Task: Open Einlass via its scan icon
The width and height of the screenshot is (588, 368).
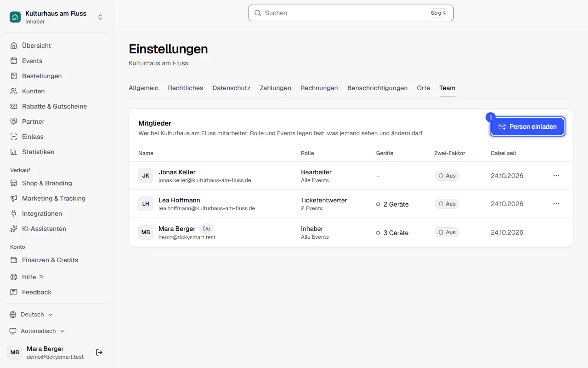Action: (14, 137)
